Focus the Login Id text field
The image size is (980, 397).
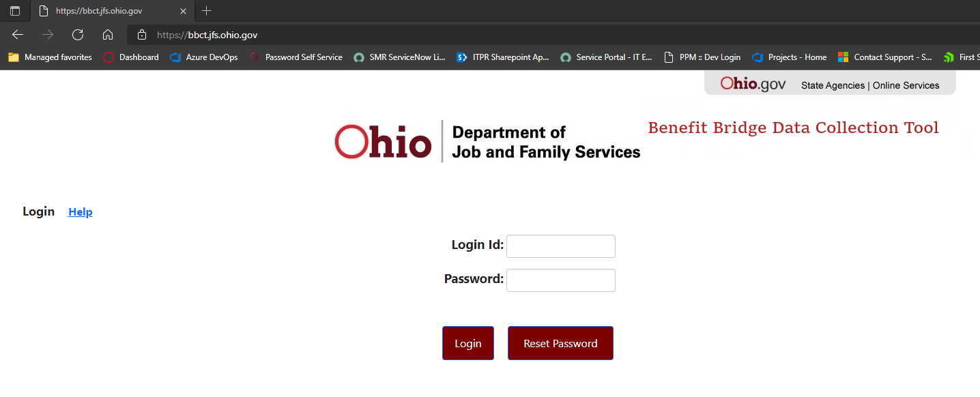tap(560, 246)
